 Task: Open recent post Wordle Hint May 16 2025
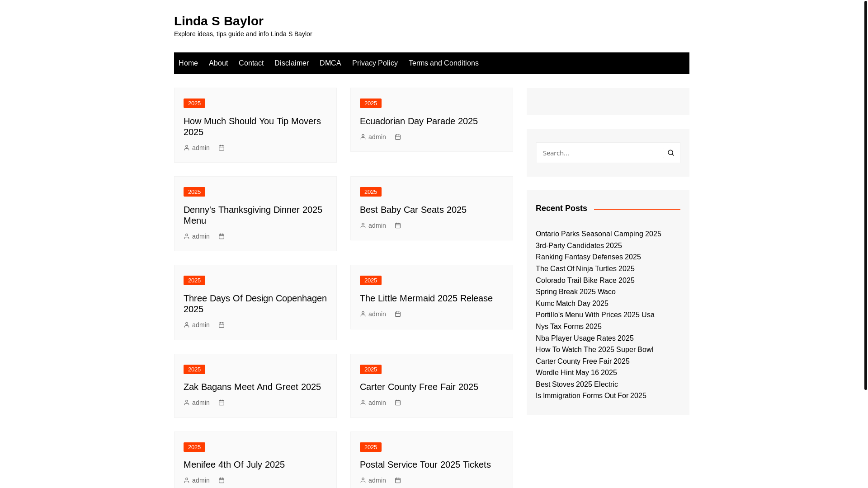coord(576,373)
